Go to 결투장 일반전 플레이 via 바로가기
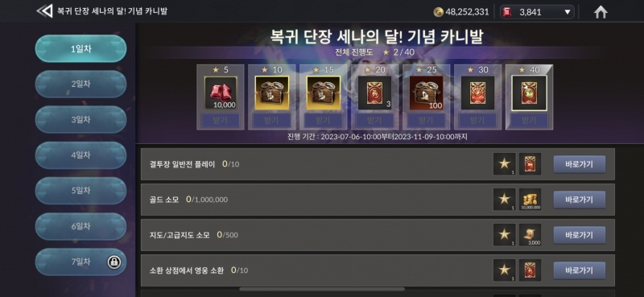644x297 pixels. [579, 164]
